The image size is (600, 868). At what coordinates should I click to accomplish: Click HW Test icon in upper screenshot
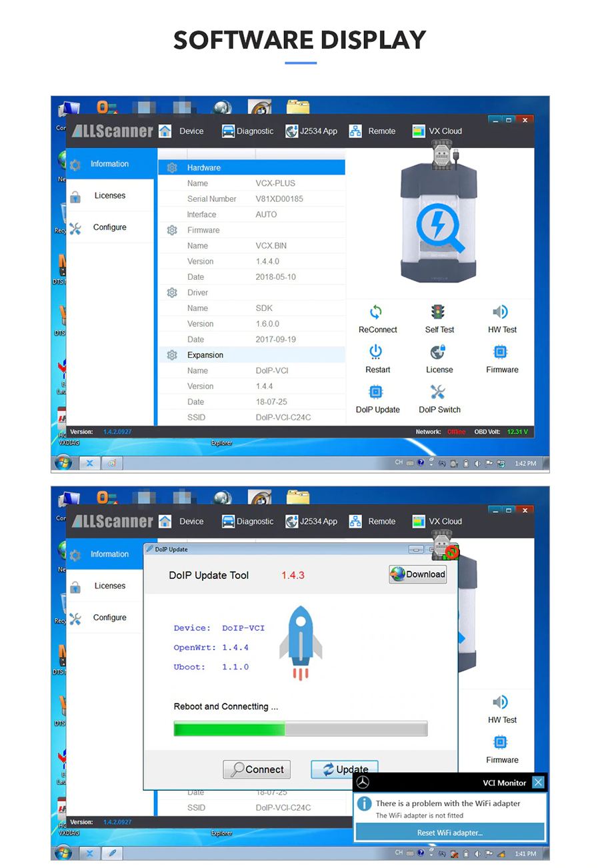(501, 312)
